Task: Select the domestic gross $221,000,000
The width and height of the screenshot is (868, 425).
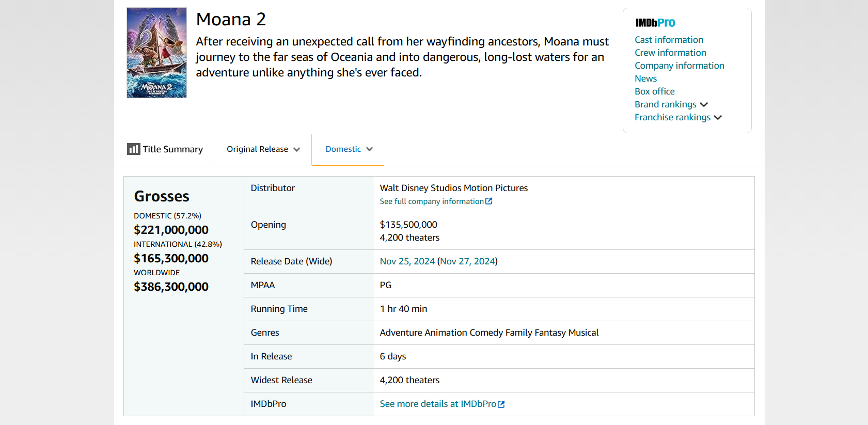Action: pyautogui.click(x=171, y=230)
